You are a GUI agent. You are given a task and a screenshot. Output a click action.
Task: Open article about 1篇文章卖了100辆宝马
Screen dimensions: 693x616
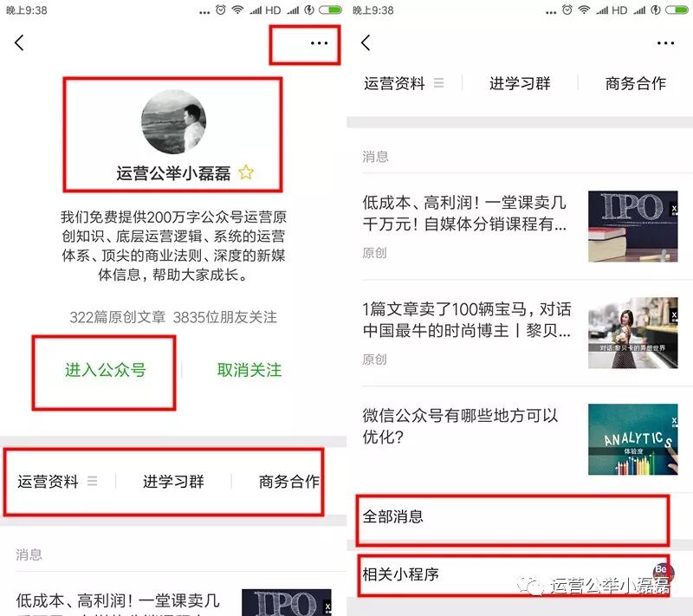[x=467, y=320]
